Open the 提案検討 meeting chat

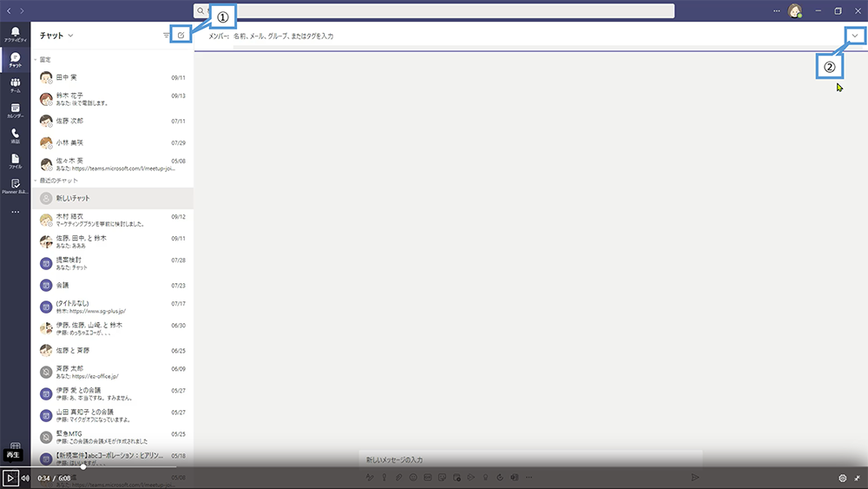click(x=112, y=263)
